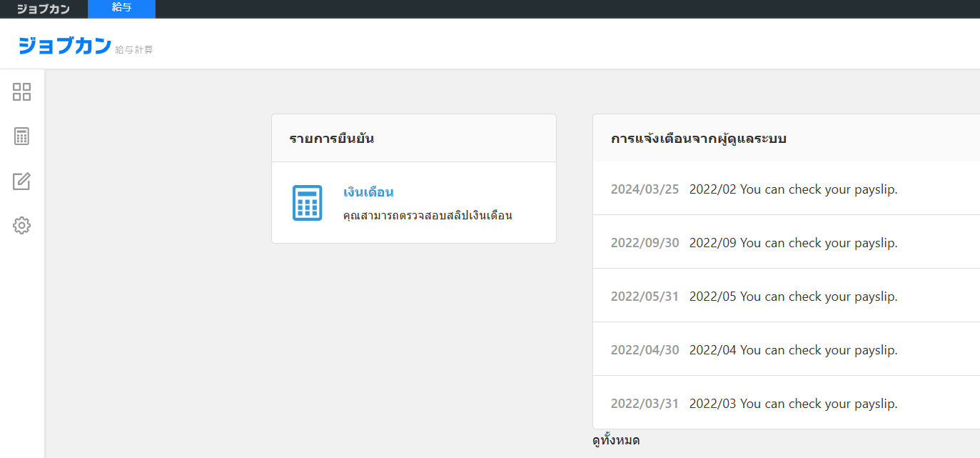Screen dimensions: 980x458
Task: Click the 給与計算 subtitle beside the logo
Action: point(134,50)
